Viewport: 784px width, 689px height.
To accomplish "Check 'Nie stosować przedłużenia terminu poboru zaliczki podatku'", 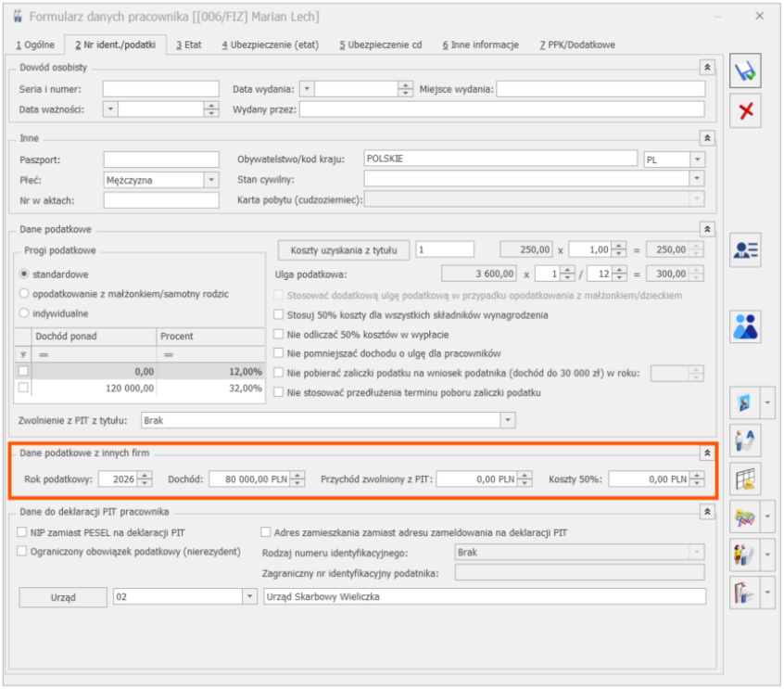I will (x=279, y=392).
